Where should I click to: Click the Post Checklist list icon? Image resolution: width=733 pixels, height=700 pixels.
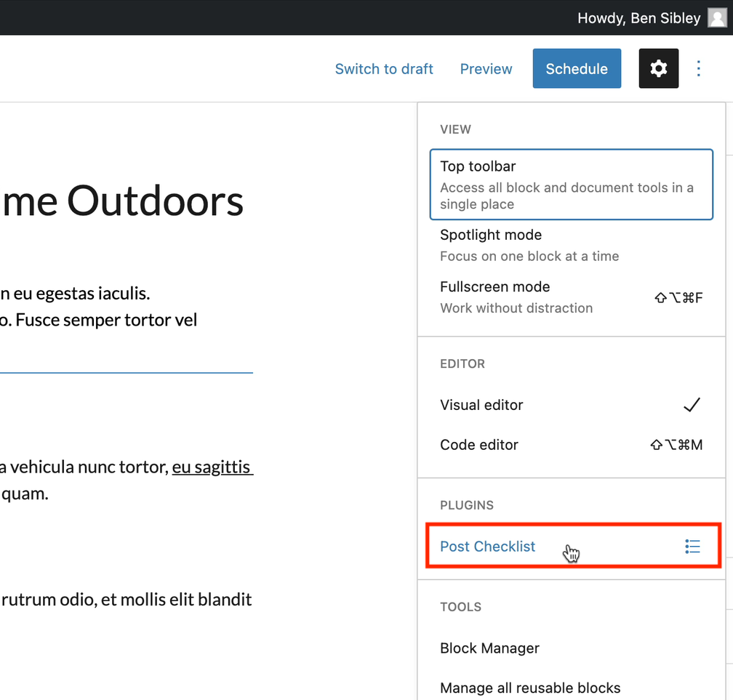tap(692, 547)
